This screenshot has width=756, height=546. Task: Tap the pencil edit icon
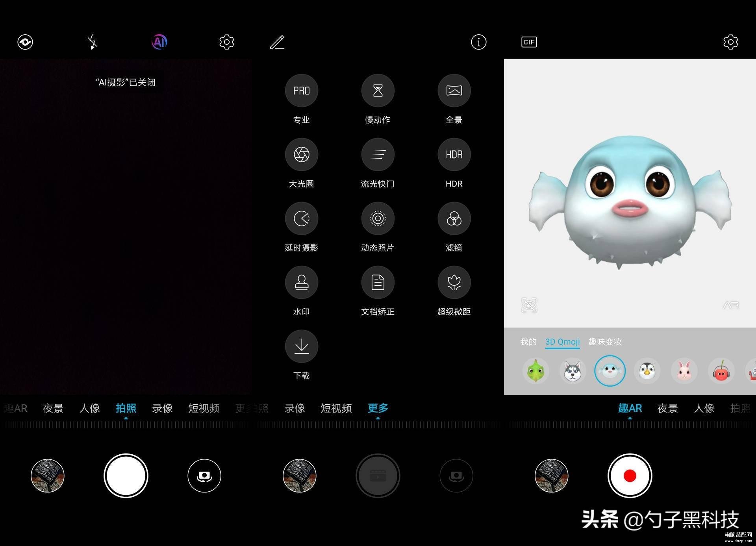tap(277, 42)
